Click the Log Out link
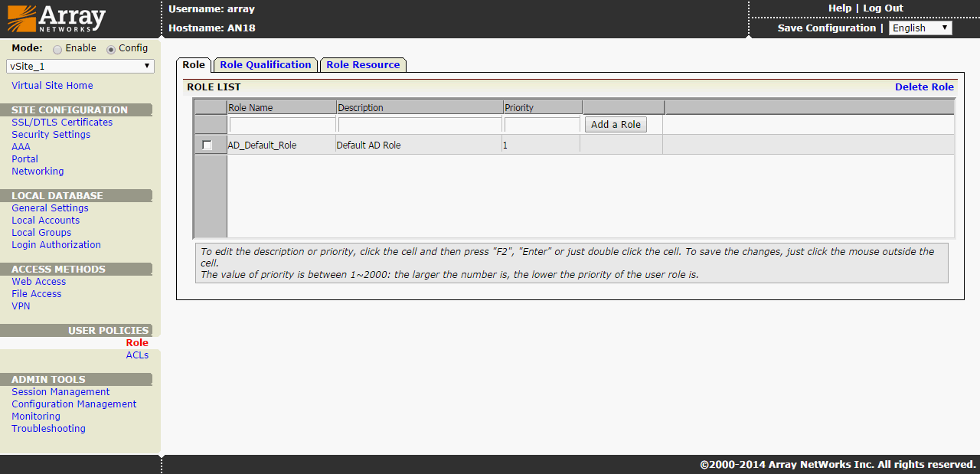This screenshot has width=980, height=474. point(883,8)
